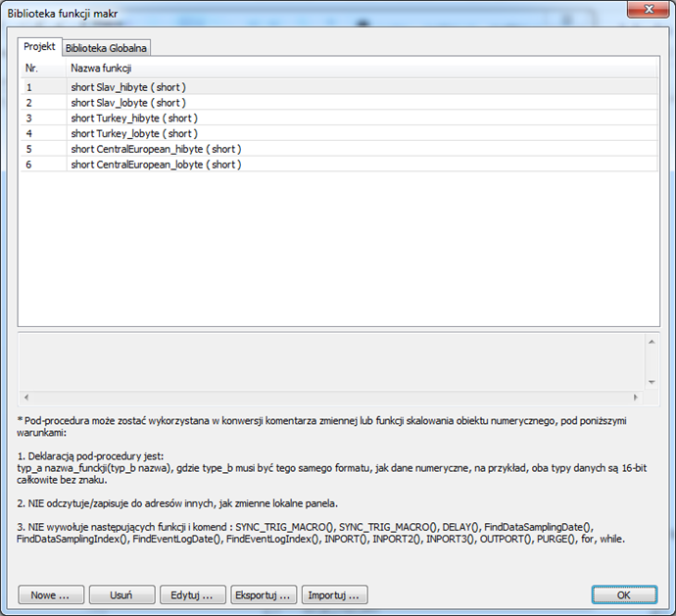Screen dimensions: 676x616
Task: Click number 4 in the Nr. column
Action: tap(28, 134)
